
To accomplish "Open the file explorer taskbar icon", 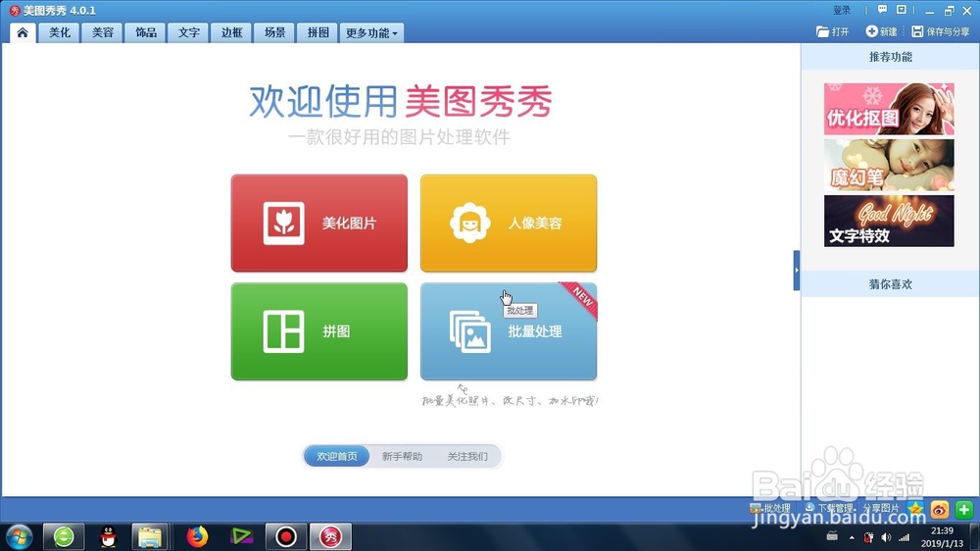I will [x=150, y=536].
